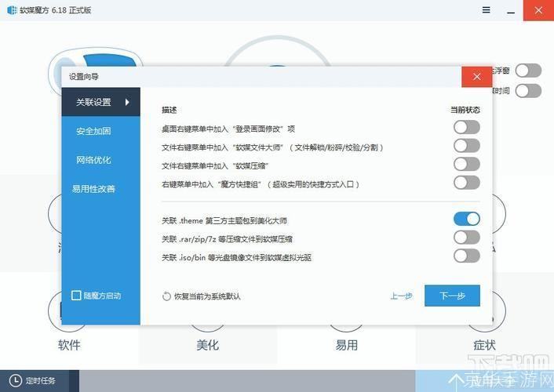This screenshot has width=554, height=392.
Task: Go back with 上一步 link
Action: (401, 296)
